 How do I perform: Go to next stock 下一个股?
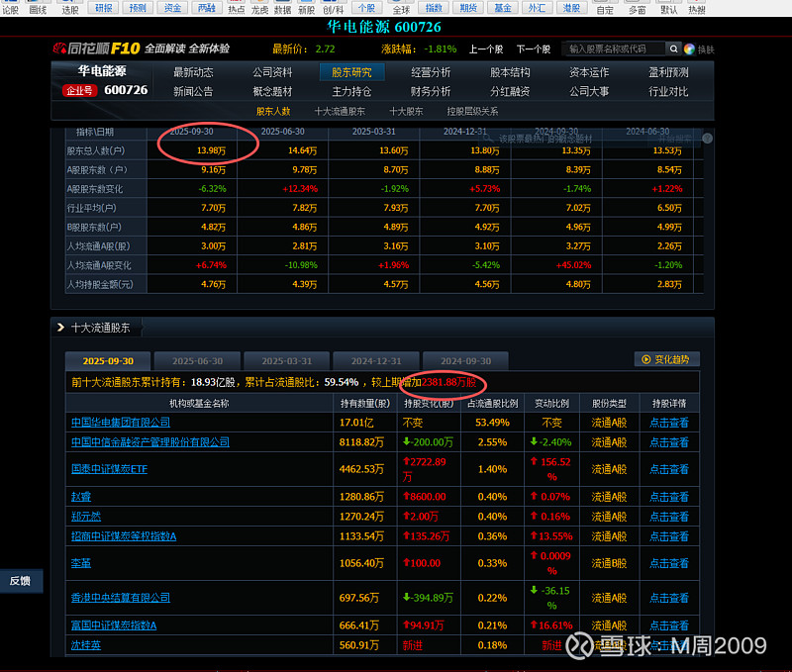point(534,48)
